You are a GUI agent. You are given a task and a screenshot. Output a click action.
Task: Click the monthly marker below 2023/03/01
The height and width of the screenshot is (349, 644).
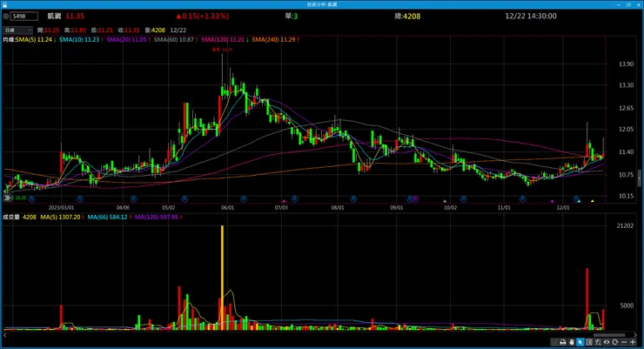(80, 199)
